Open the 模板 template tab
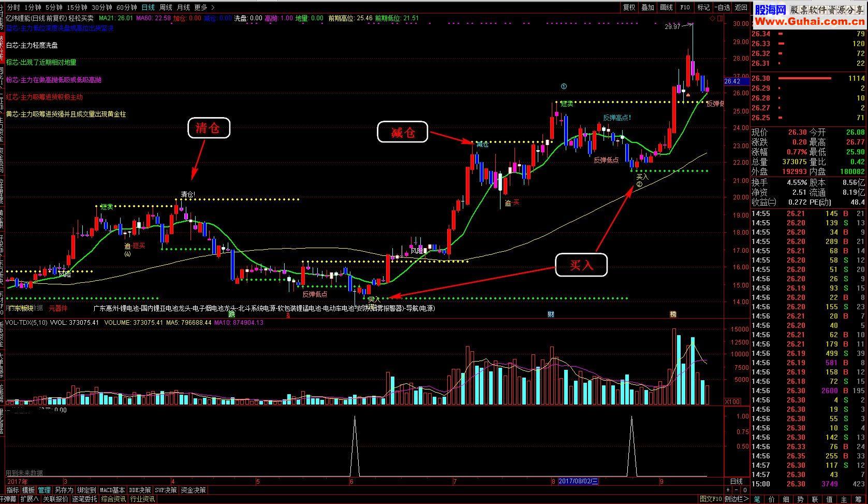Screen dimensions: 868x504 point(28,490)
